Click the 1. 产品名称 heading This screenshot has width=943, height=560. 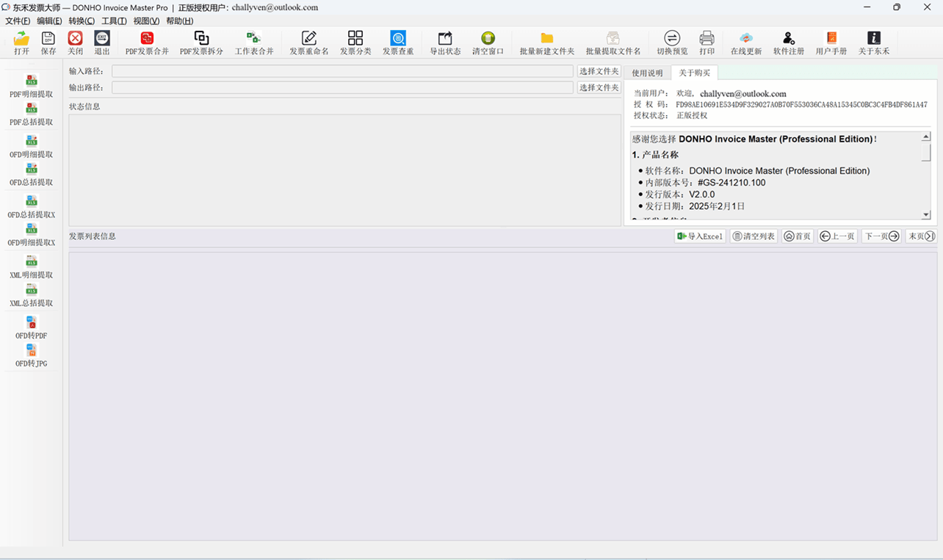pyautogui.click(x=655, y=155)
